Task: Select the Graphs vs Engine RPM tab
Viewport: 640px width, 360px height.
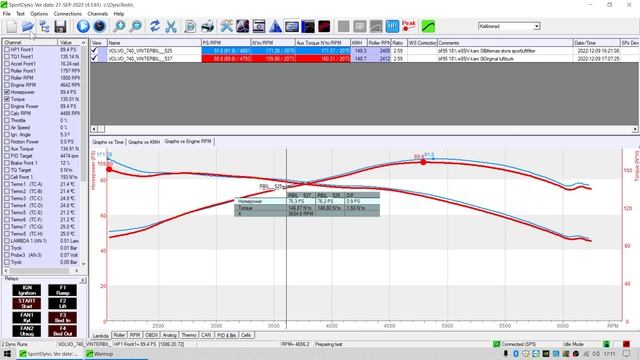Action: [x=188, y=141]
